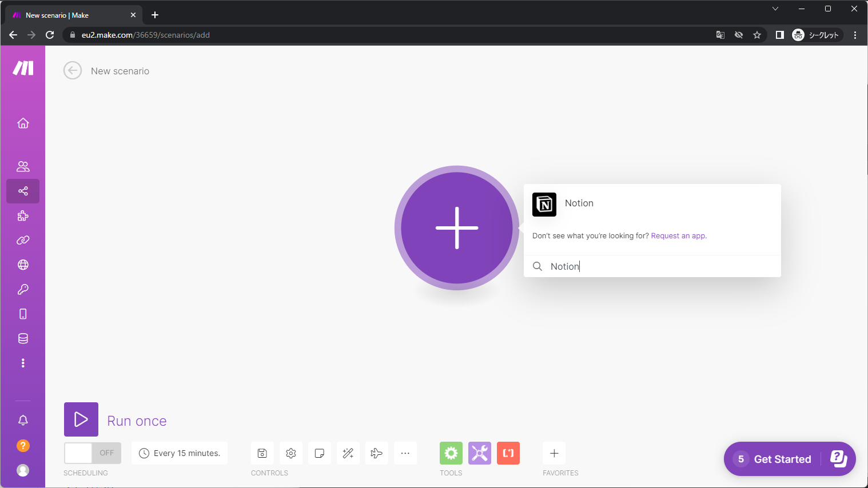Click the Run once play button
Image resolution: width=868 pixels, height=488 pixels.
click(x=81, y=419)
